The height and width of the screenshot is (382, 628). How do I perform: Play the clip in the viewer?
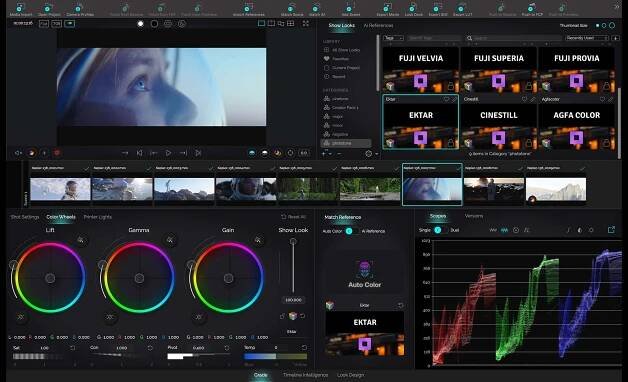pyautogui.click(x=168, y=153)
